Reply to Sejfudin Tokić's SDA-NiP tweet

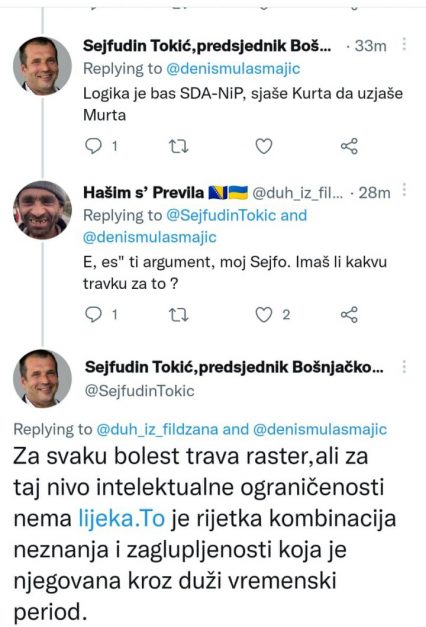pos(94,146)
